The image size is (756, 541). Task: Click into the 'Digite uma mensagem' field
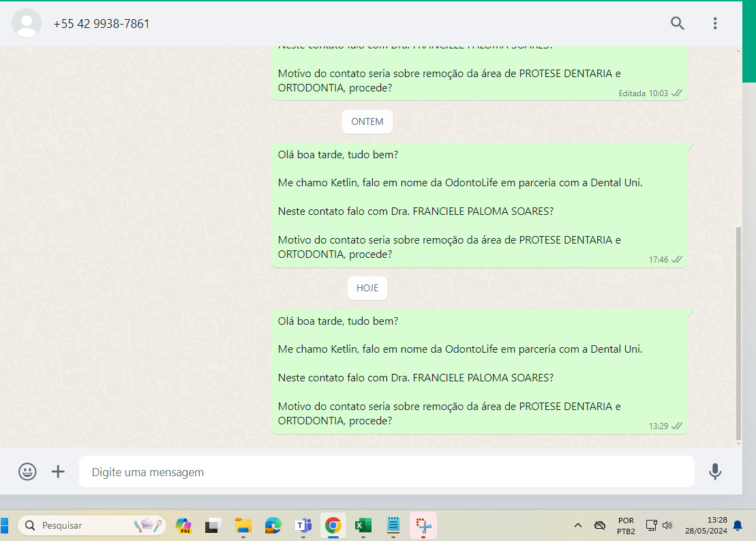point(387,471)
